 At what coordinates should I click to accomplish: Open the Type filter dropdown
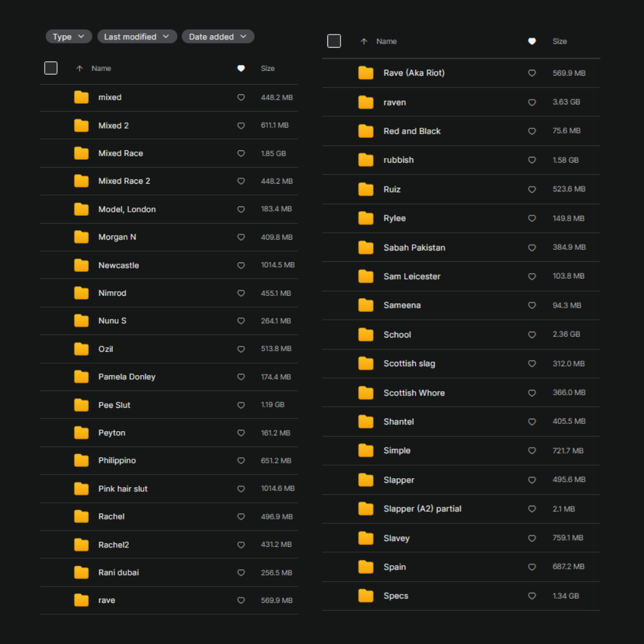[x=69, y=36]
